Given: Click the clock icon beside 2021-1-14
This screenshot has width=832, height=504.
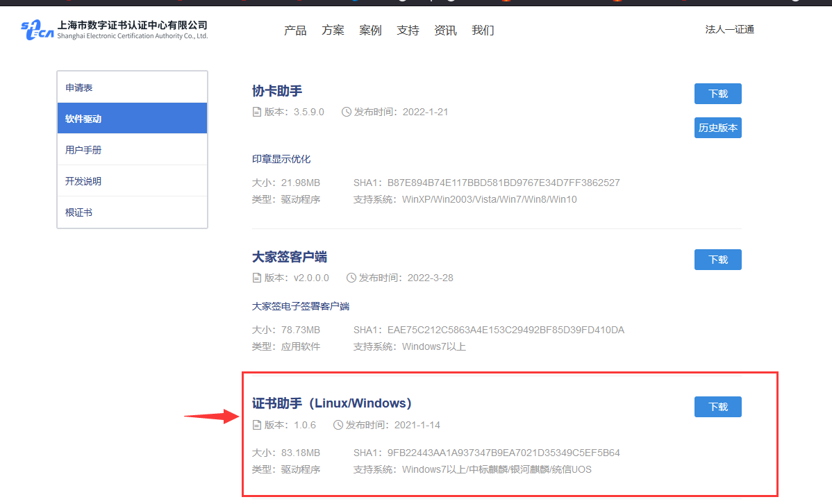Looking at the screenshot, I should tap(338, 425).
